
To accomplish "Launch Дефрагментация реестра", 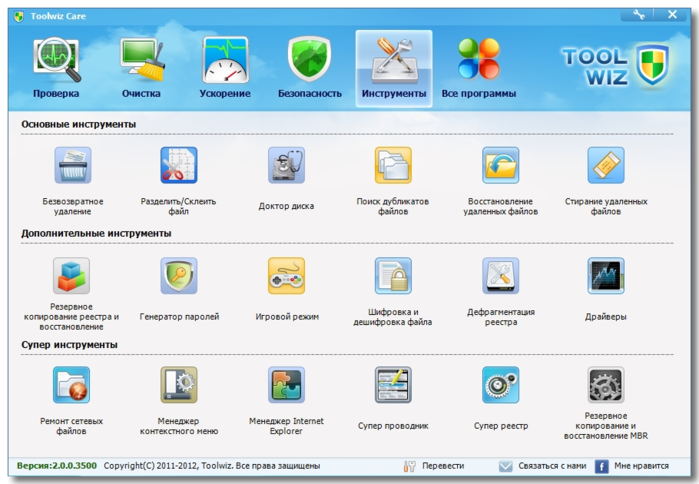I will tap(501, 275).
